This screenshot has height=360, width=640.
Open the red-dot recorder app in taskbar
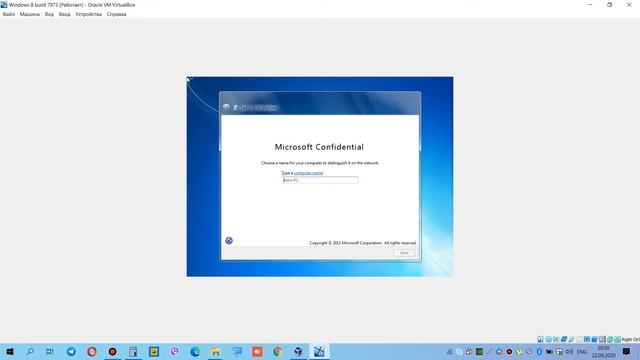112,351
